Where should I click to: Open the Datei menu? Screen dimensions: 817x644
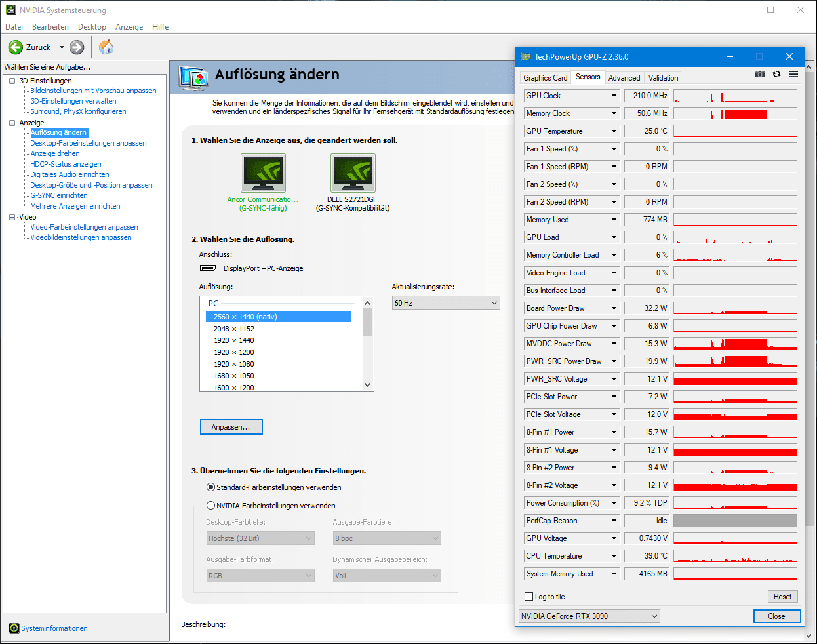pos(14,27)
